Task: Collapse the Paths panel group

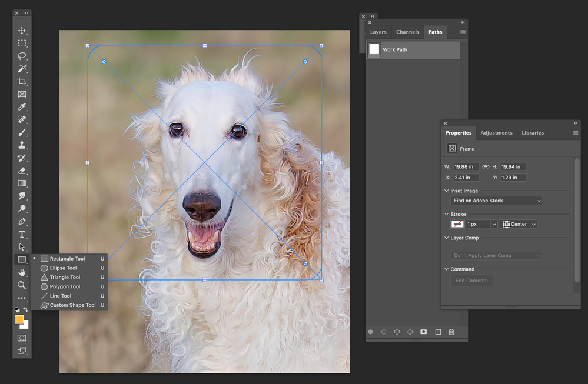Action: click(x=463, y=22)
